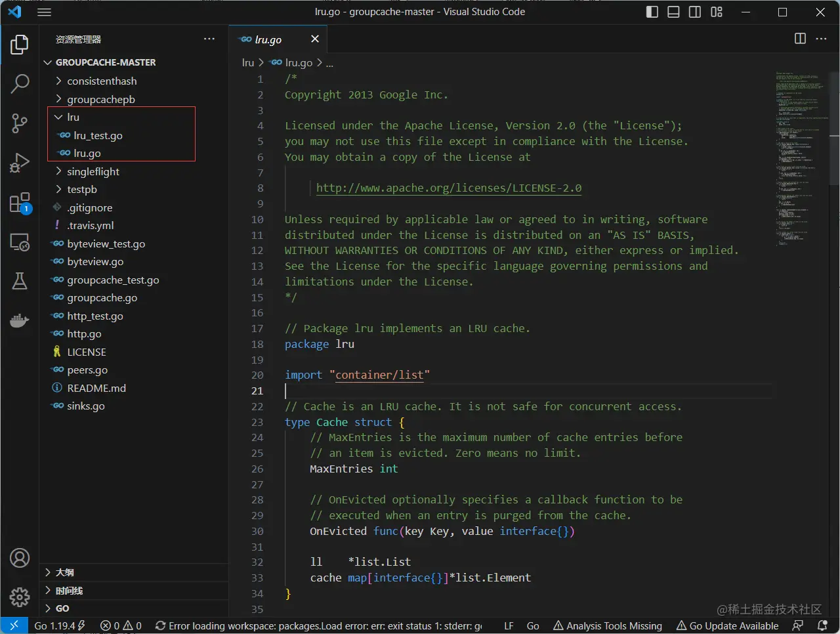This screenshot has height=634, width=840.
Task: Open the Manage gear menu
Action: (x=20, y=597)
